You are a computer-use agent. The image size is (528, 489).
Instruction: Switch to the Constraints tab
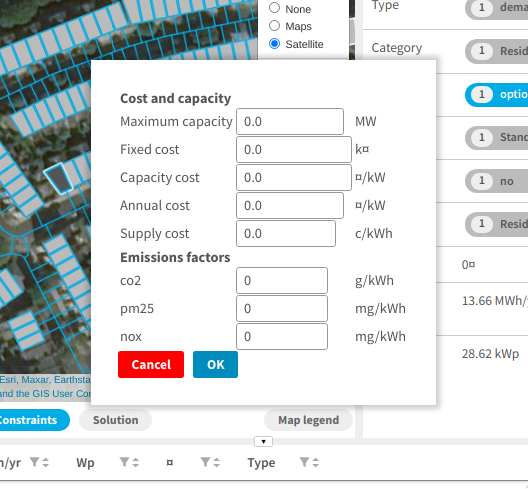point(30,420)
